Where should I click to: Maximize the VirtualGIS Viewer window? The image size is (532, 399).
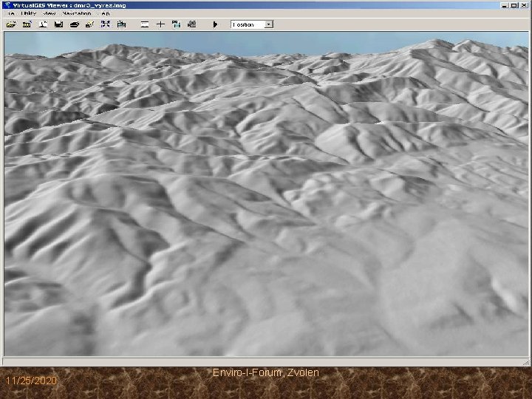(514, 5)
